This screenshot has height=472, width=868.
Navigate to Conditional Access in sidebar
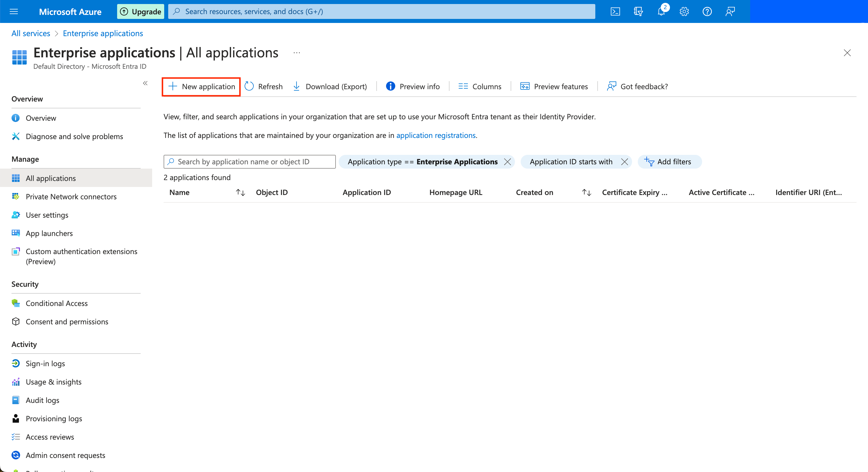coord(57,303)
